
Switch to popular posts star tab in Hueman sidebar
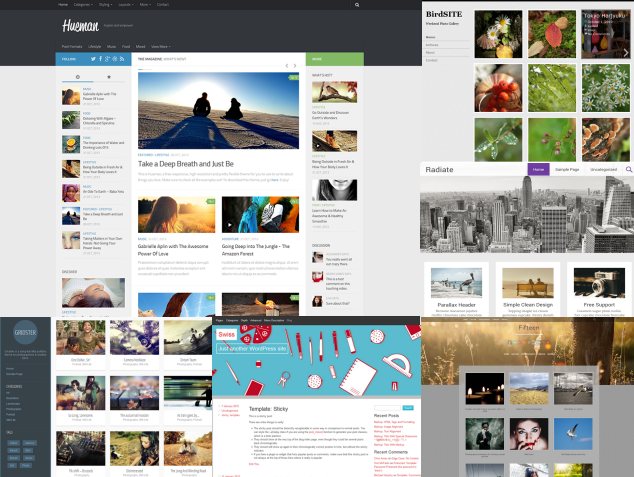[109, 77]
